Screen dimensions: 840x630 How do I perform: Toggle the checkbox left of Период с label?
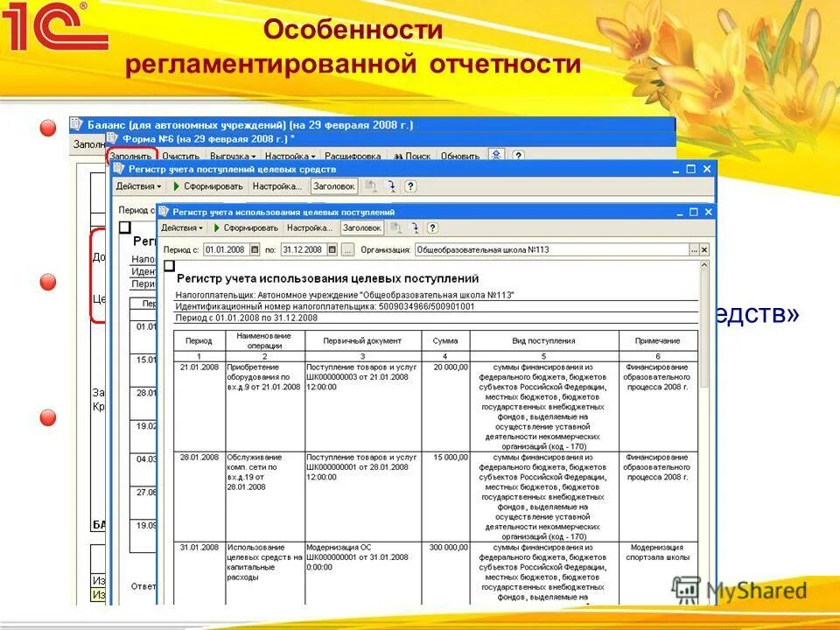coord(124,227)
